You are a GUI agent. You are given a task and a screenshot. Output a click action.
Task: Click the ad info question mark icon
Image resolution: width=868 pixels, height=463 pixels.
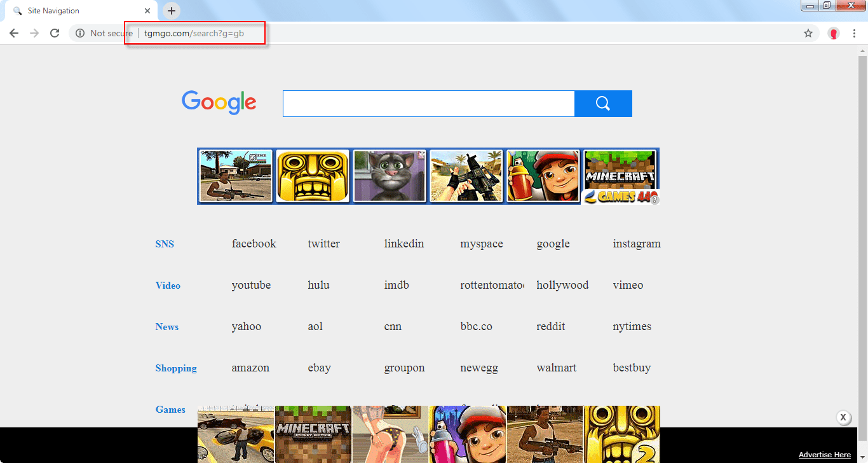[x=655, y=200]
